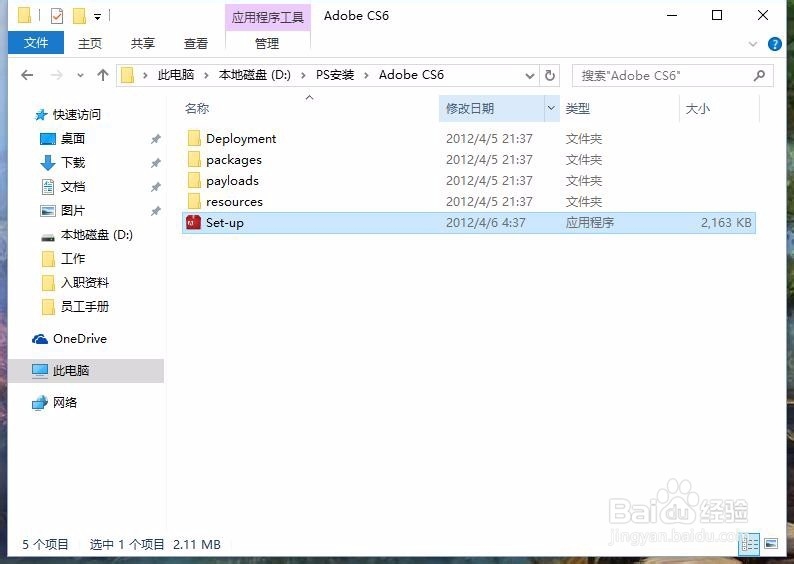
Task: Click the new folder quick access icon
Action: pyautogui.click(x=79, y=16)
